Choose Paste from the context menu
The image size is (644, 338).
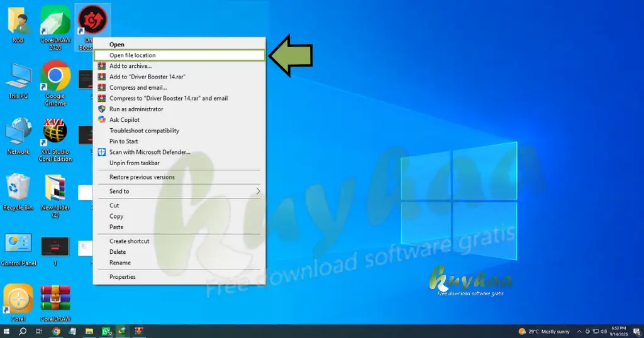pyautogui.click(x=179, y=227)
